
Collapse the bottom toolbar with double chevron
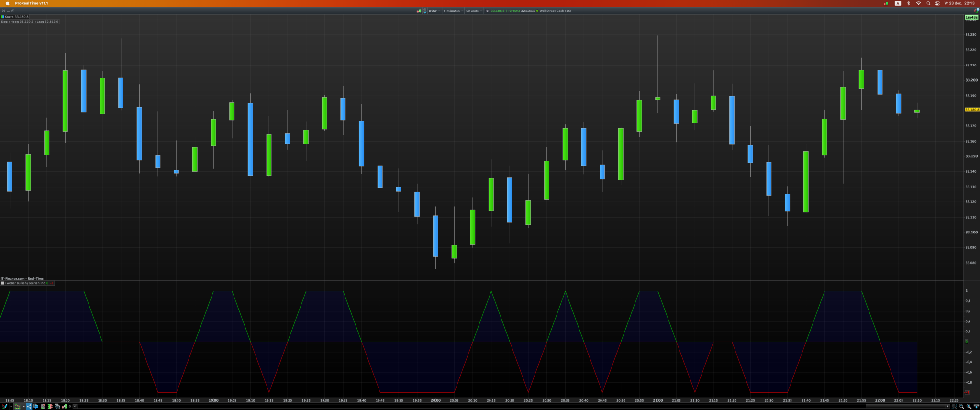click(x=70, y=406)
